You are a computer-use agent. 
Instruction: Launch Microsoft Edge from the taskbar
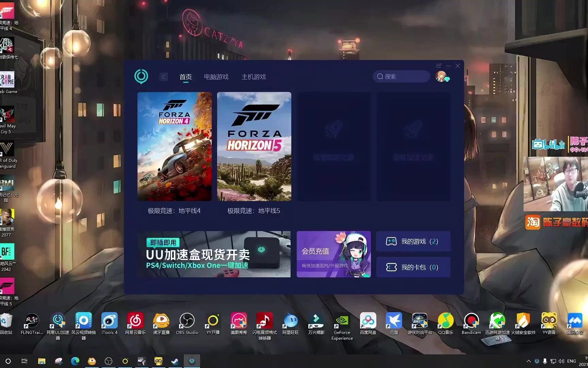[75, 361]
